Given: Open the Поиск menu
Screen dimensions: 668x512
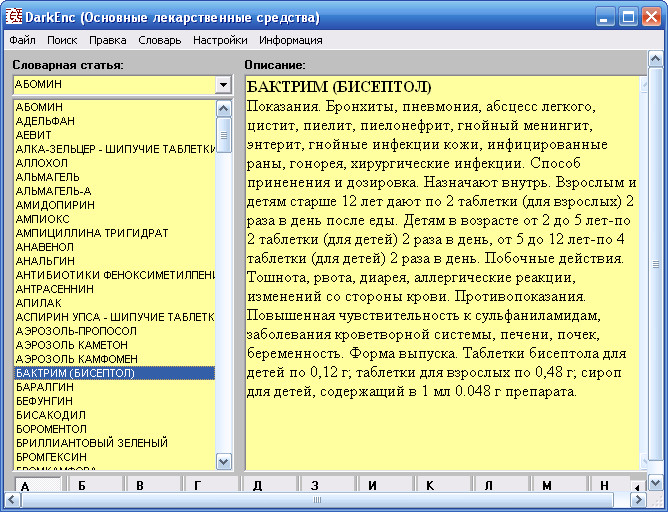Looking at the screenshot, I should (62, 41).
